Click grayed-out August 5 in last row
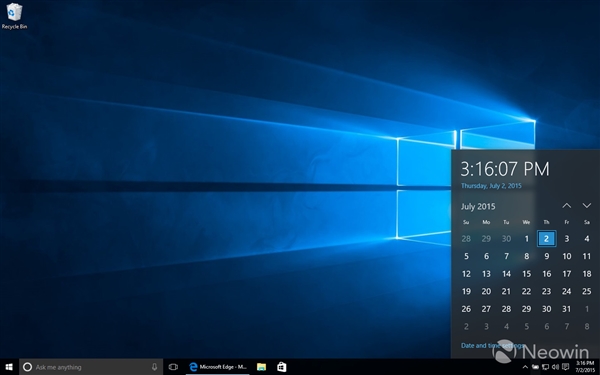Screen dimensions: 600x375 tap(527, 327)
